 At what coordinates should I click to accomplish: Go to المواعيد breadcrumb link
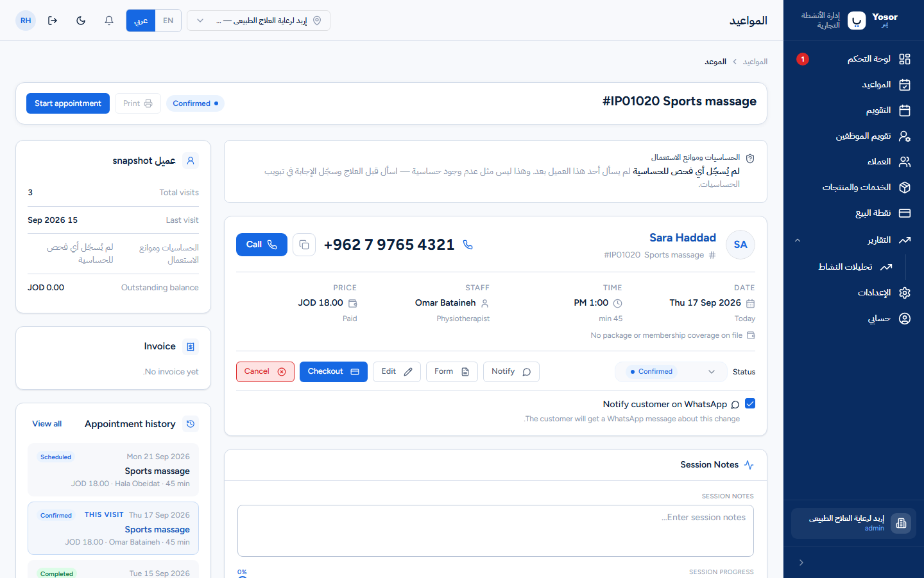pyautogui.click(x=755, y=62)
